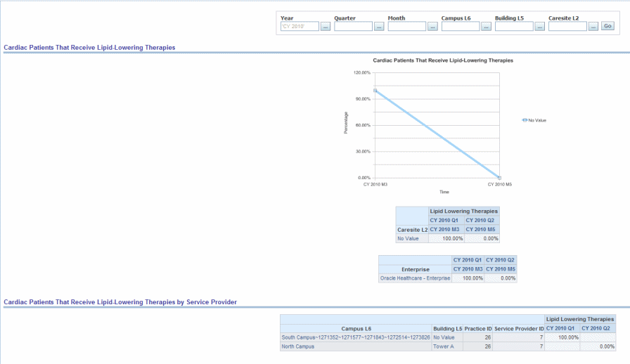Focus the Year input field
This screenshot has width=630, height=364.
[300, 27]
